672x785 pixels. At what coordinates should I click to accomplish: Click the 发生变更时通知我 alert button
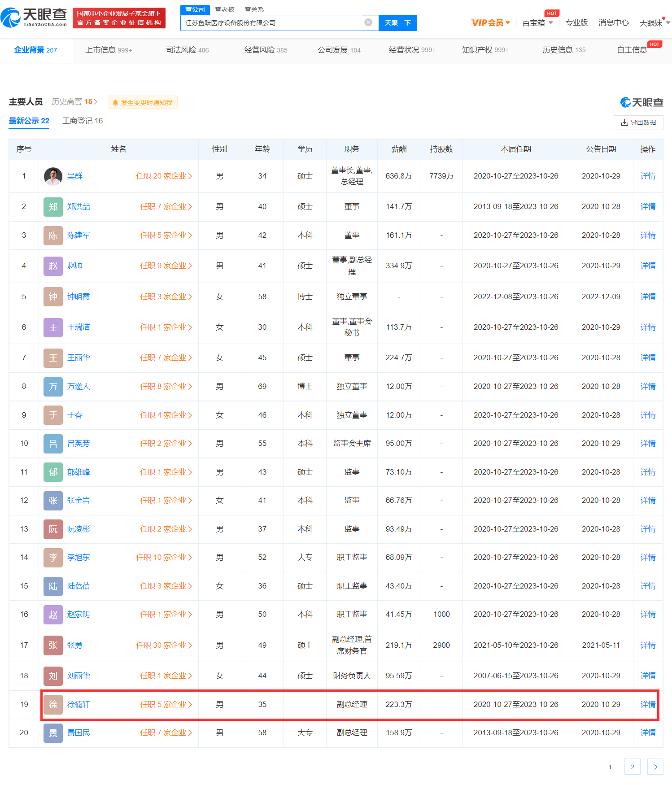143,102
